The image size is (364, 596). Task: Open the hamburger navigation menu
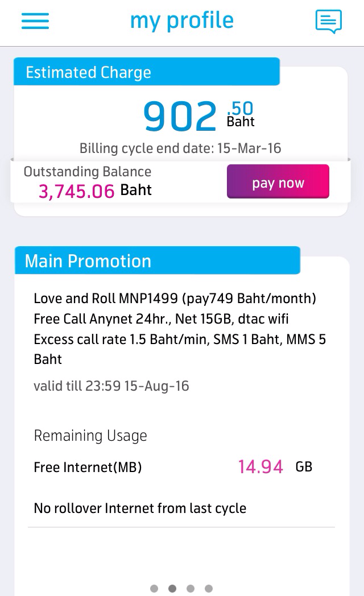pos(35,22)
